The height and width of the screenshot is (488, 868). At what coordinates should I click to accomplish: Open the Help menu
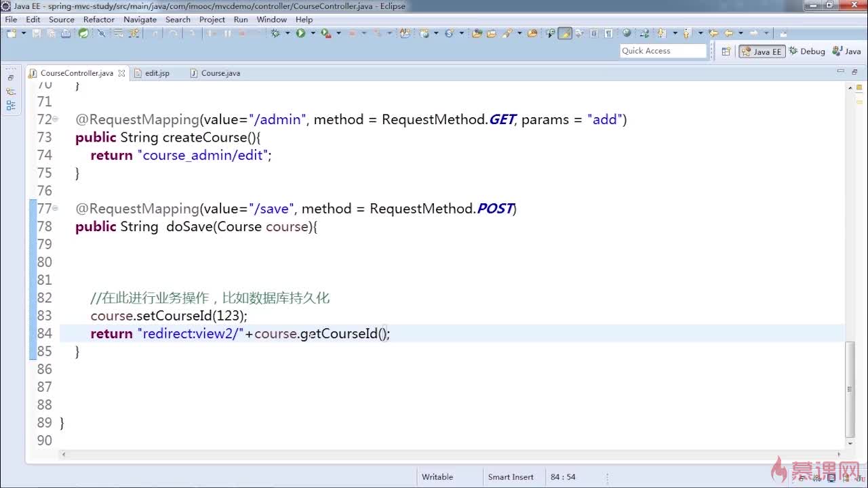point(304,20)
